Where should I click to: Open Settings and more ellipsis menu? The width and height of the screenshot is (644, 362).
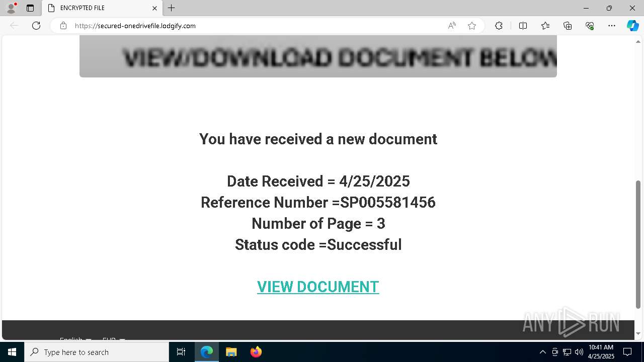pyautogui.click(x=612, y=26)
